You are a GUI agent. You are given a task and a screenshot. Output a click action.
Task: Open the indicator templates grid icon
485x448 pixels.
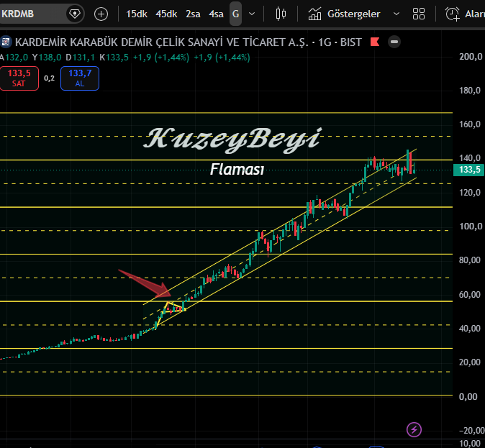419,14
